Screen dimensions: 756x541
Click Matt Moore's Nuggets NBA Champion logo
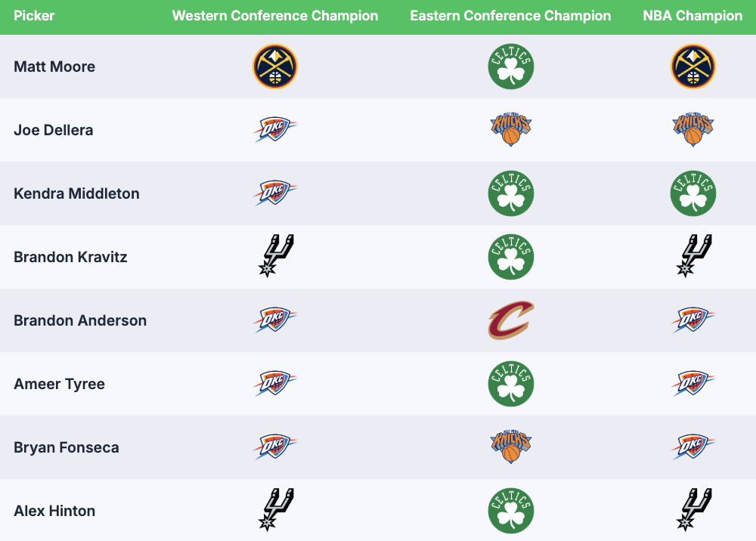tap(693, 66)
